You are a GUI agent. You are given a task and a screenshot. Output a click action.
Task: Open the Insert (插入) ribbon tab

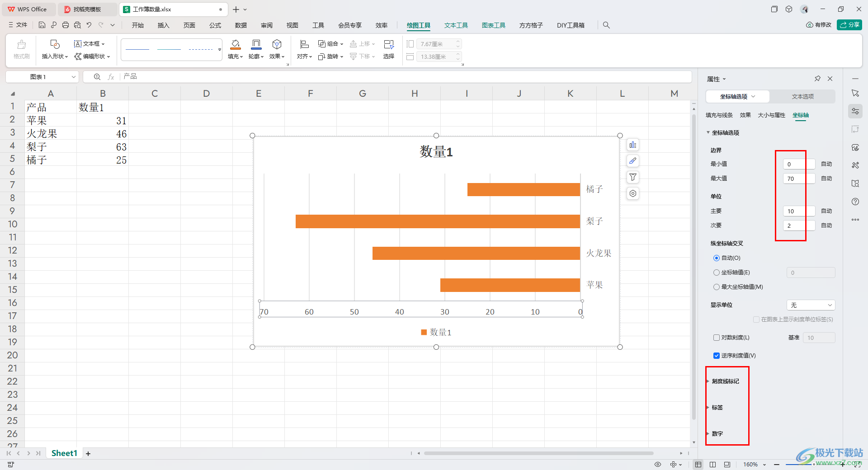163,25
